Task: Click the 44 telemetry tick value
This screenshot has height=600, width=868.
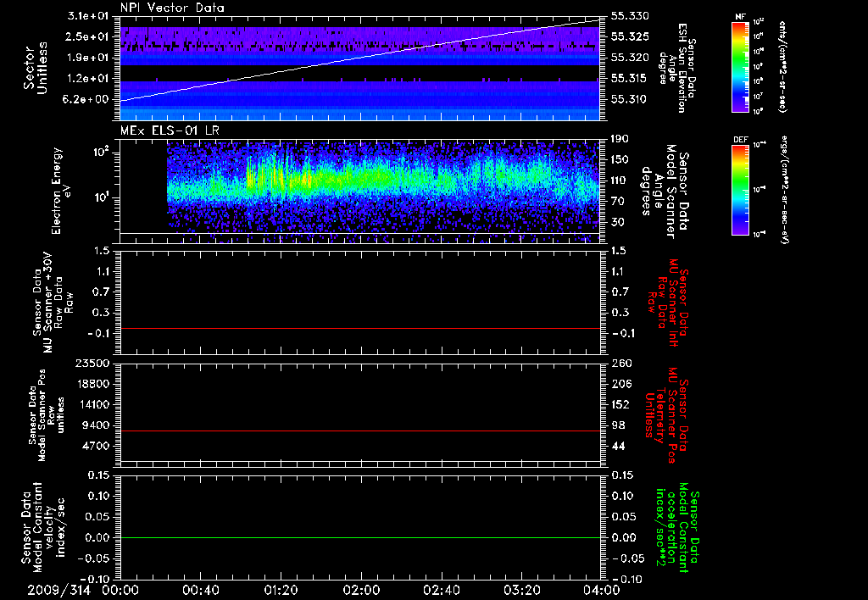Action: click(x=617, y=446)
